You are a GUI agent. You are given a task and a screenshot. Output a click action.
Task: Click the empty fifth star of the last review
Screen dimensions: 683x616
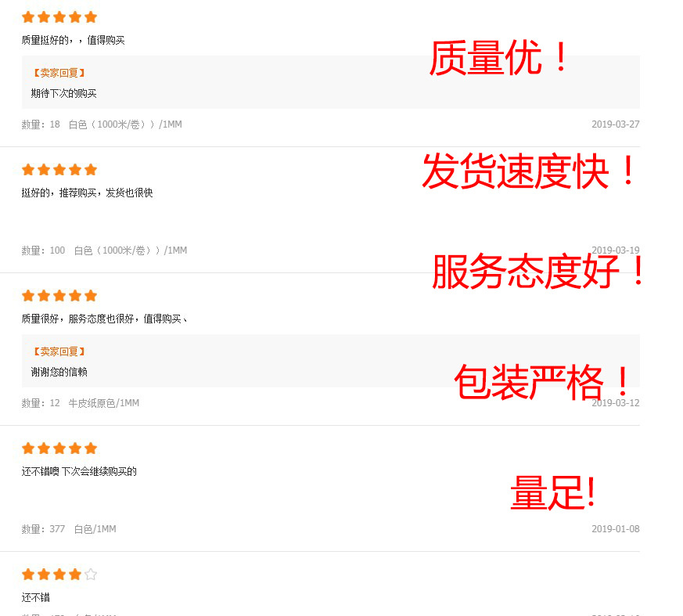91,575
